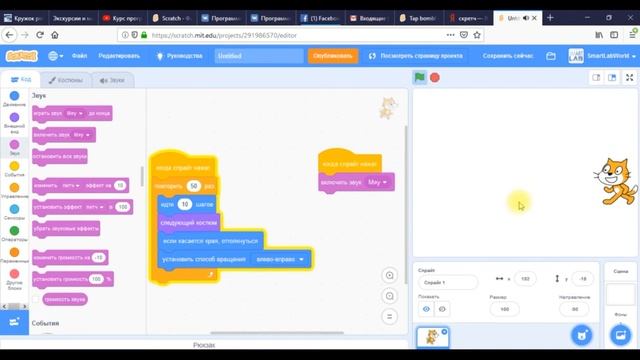Click the workspace vertical scrollbar

point(405,204)
